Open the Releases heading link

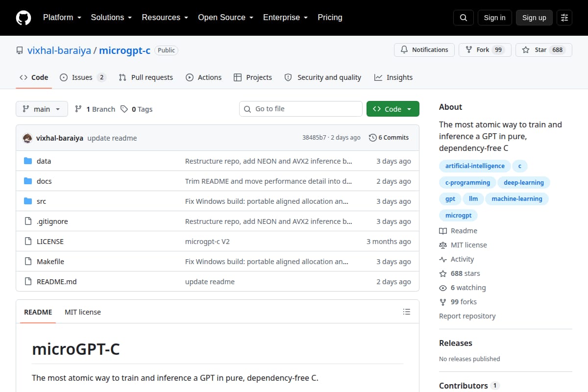[x=456, y=343]
